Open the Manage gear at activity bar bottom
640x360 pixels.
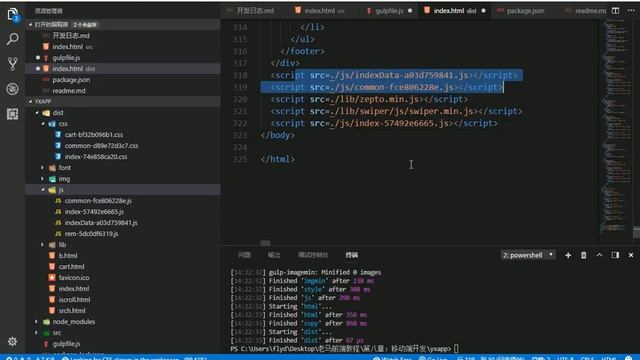coord(13,342)
